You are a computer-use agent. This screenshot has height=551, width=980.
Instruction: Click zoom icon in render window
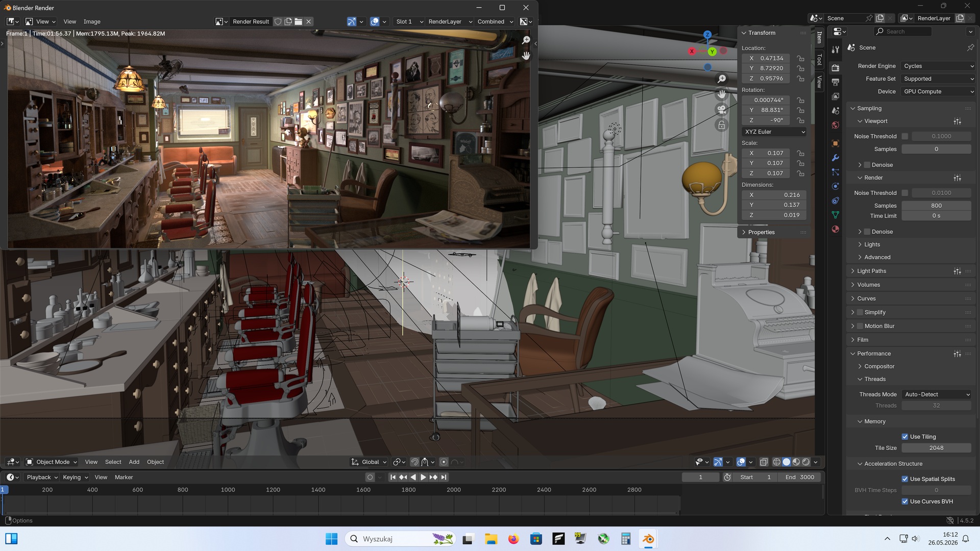tap(526, 40)
